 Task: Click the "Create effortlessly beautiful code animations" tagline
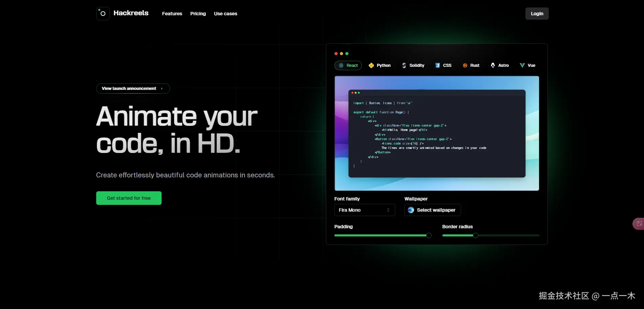click(186, 175)
